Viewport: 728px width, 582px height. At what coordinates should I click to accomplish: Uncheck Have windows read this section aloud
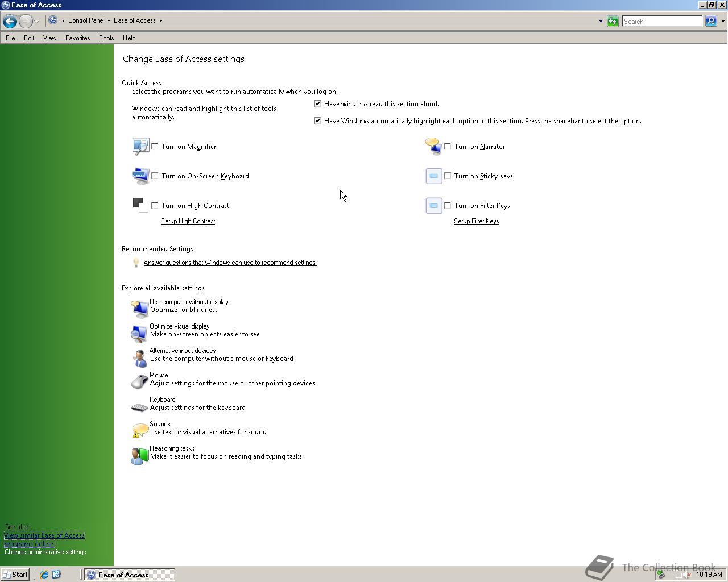(317, 103)
